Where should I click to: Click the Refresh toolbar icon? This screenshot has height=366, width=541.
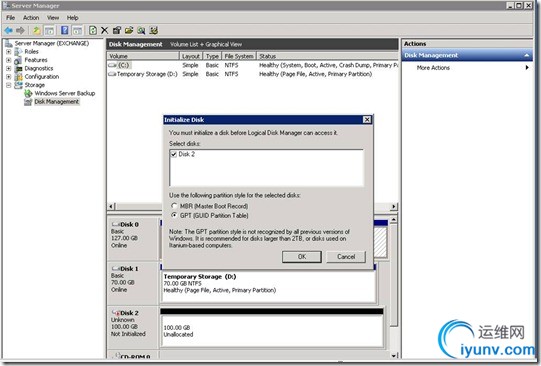pos(92,30)
